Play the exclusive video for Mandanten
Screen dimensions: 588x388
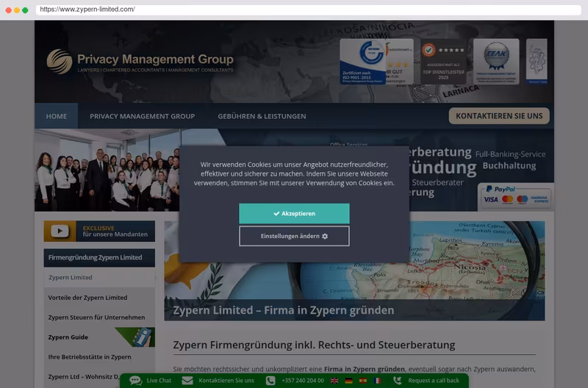click(99, 231)
